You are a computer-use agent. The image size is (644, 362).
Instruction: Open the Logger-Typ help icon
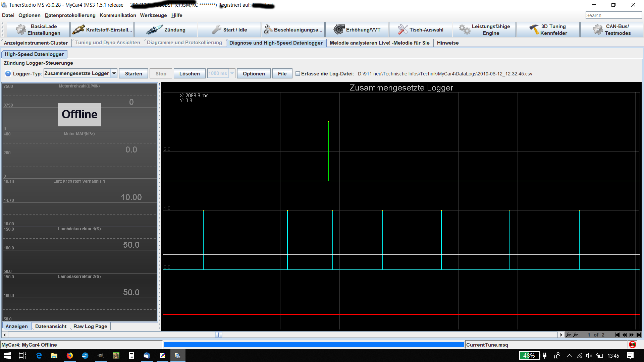(8, 74)
